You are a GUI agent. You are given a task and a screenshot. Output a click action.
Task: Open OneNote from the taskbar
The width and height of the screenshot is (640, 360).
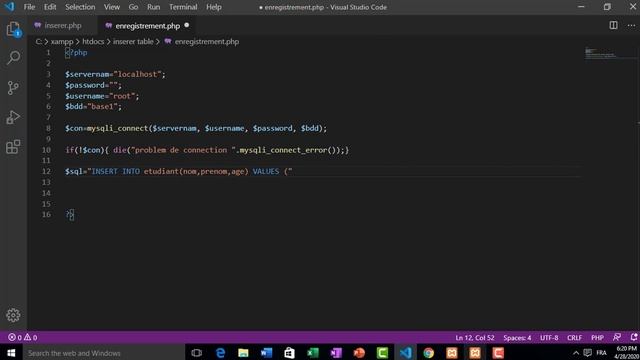coord(336,353)
